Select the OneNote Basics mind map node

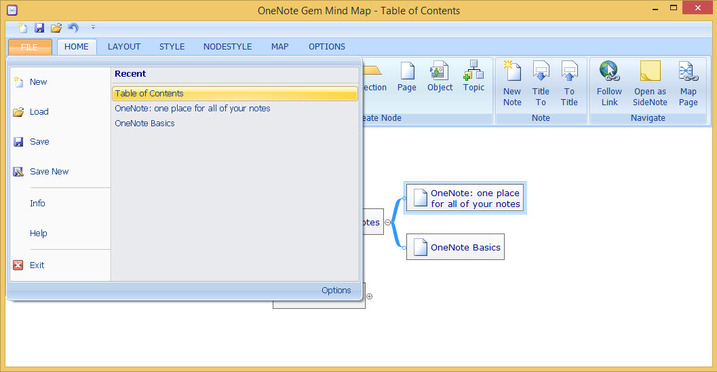[455, 247]
